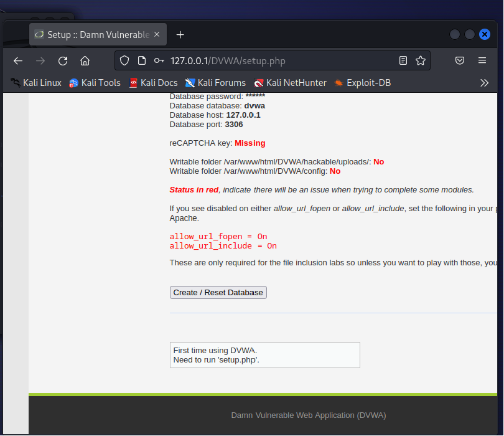The image size is (504, 436).
Task: Close the Setup DVWA tab
Action: (157, 34)
